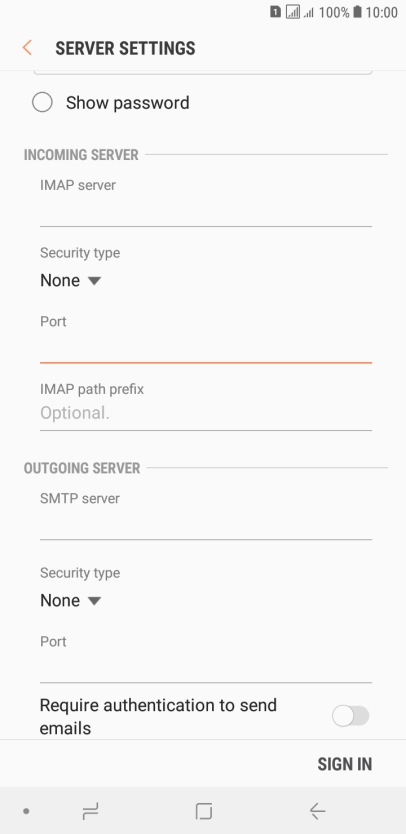Tap the square home navigation icon
Viewport: 406px width, 834px height.
(x=203, y=811)
